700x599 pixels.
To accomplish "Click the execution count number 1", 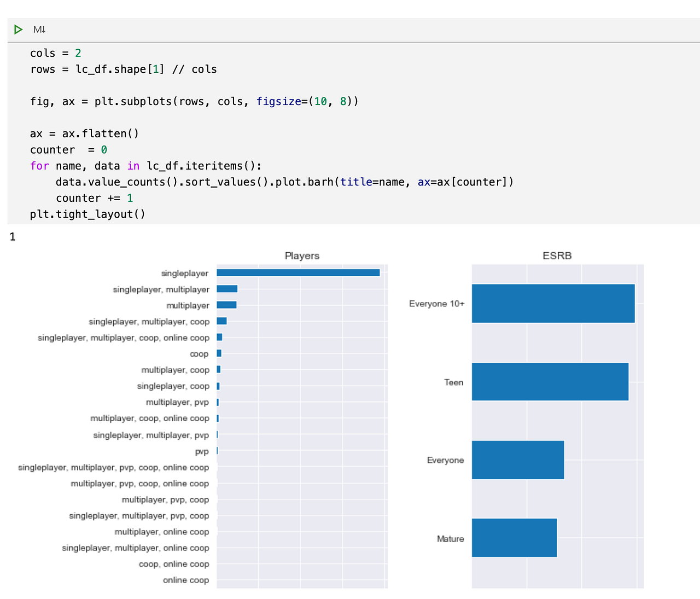I will pos(12,237).
